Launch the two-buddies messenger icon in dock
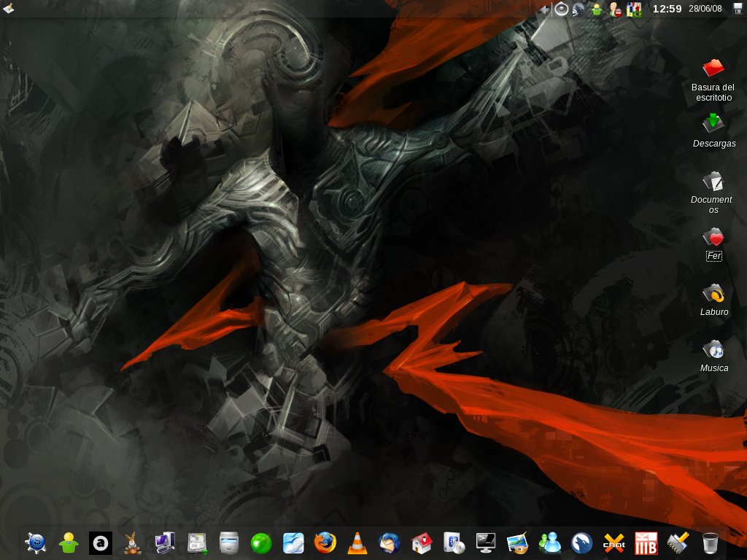747x560 pixels. click(550, 542)
